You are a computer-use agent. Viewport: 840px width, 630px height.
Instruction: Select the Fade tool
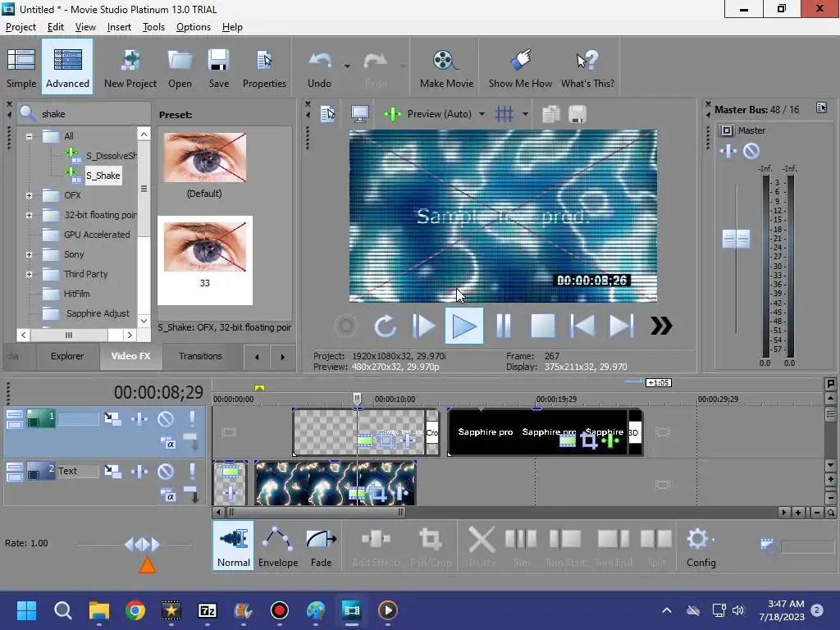(322, 546)
